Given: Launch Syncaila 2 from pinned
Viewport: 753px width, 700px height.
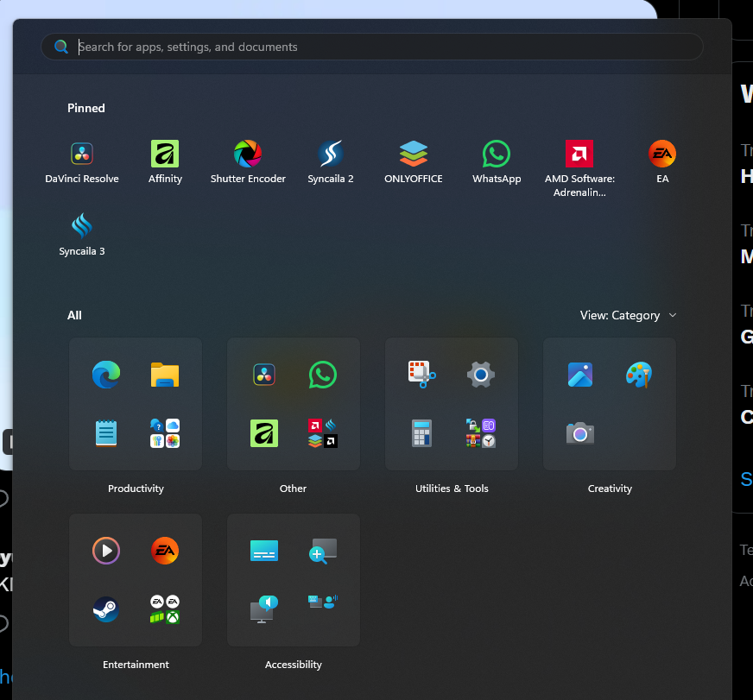Looking at the screenshot, I should click(331, 163).
